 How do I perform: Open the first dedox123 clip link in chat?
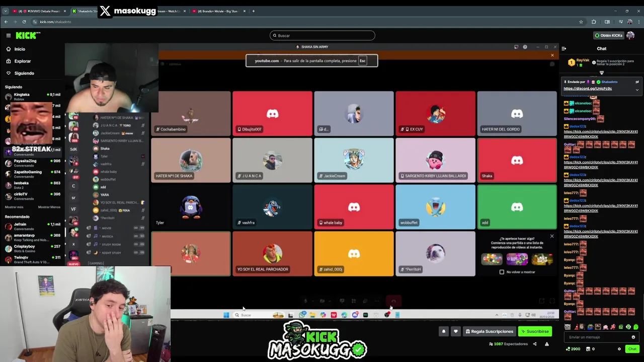pyautogui.click(x=601, y=134)
